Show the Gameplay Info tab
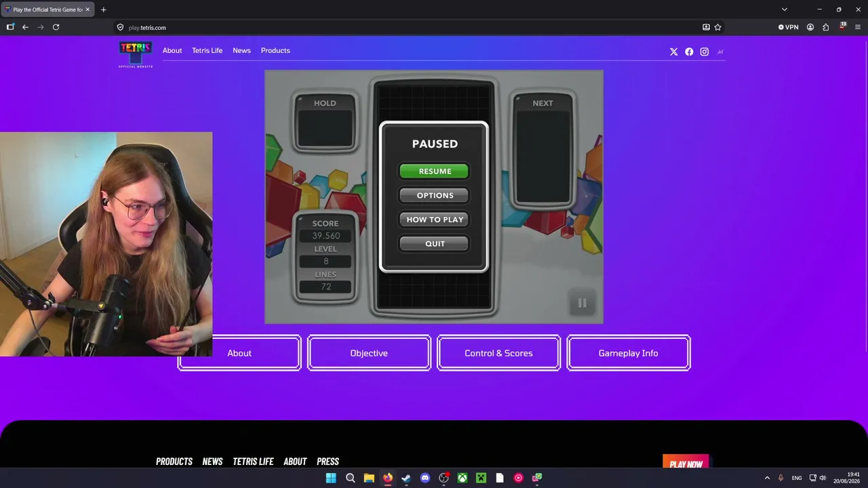The image size is (868, 488). pyautogui.click(x=628, y=353)
